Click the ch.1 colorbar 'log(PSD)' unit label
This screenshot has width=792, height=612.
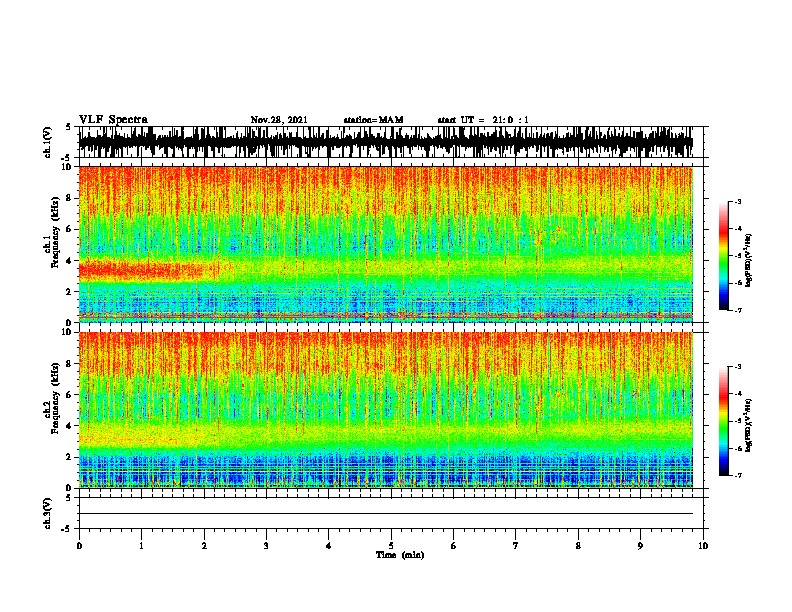pyautogui.click(x=749, y=260)
